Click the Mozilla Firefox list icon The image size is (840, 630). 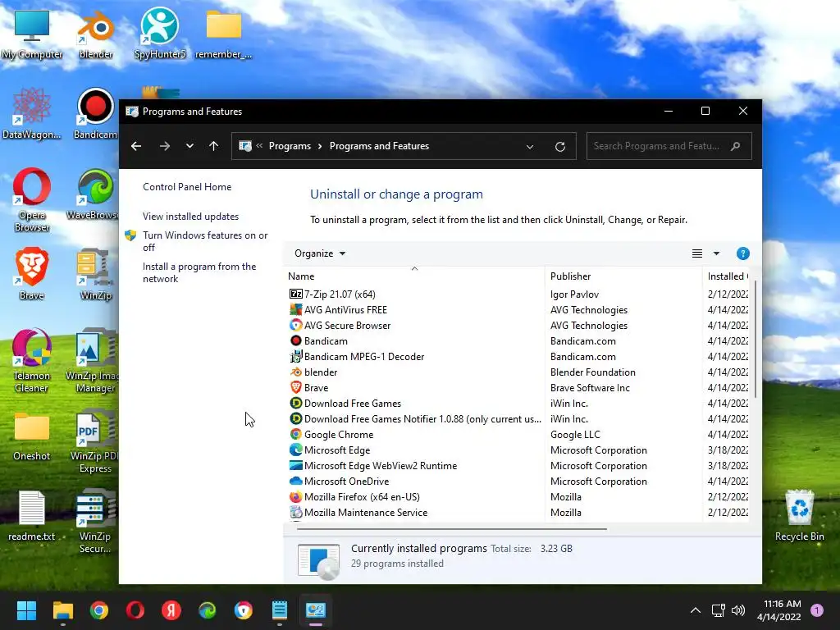click(x=295, y=496)
